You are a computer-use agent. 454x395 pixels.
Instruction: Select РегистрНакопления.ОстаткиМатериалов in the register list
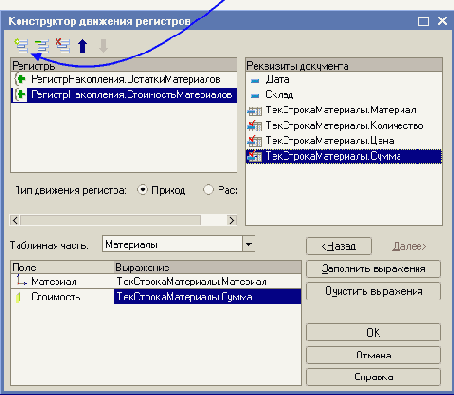pos(124,80)
